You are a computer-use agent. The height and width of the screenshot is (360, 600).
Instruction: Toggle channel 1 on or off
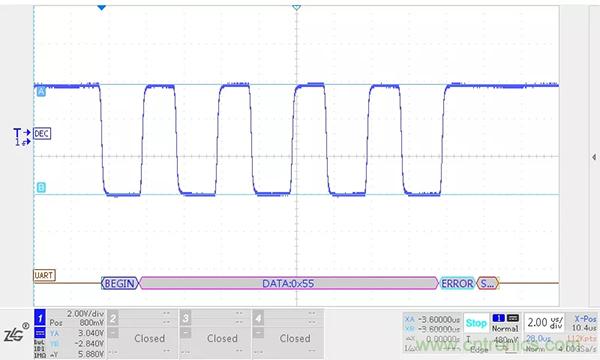pos(40,318)
